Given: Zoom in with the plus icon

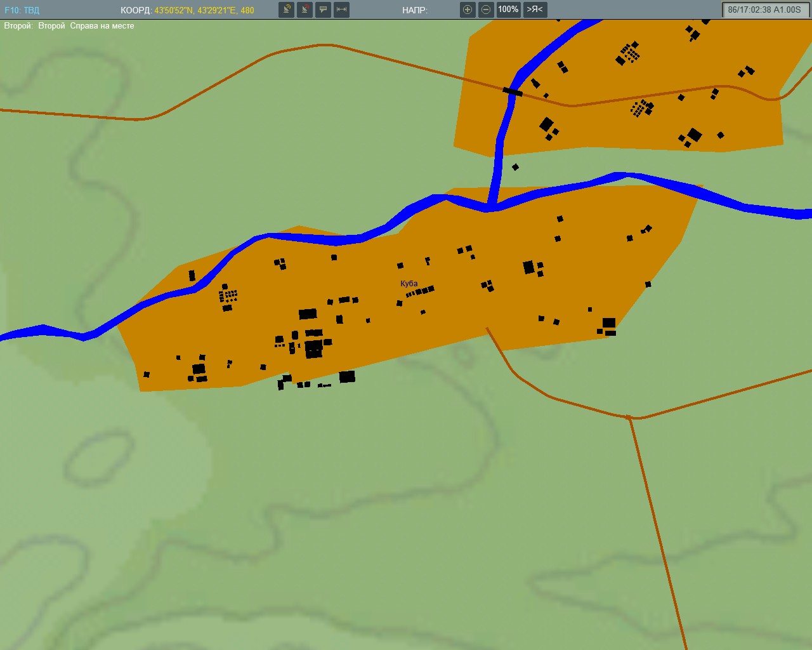Looking at the screenshot, I should click(x=468, y=10).
